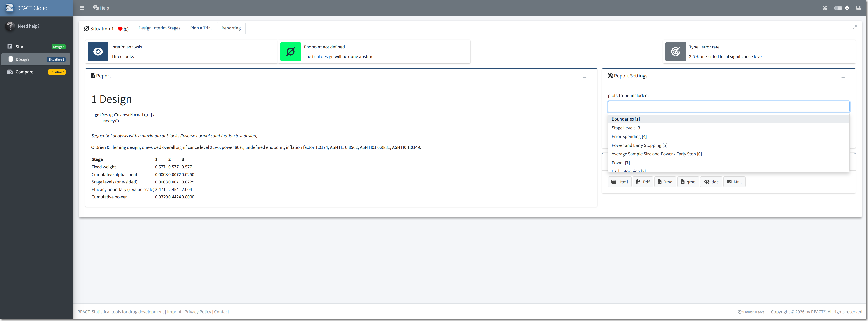Click the red heart favorite icon
The height and width of the screenshot is (321, 868).
point(120,29)
